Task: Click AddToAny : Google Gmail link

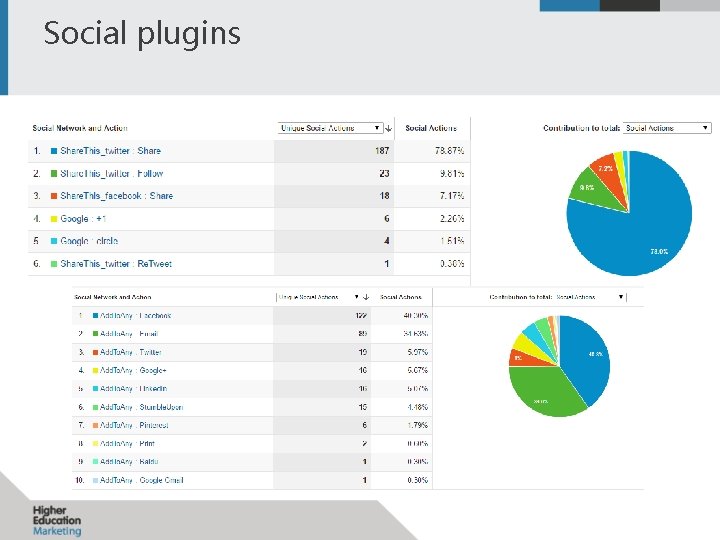Action: [x=141, y=480]
